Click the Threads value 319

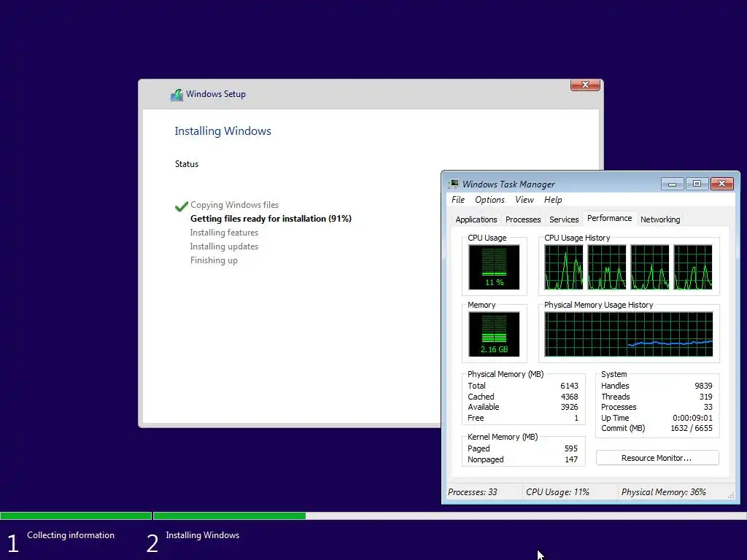pyautogui.click(x=705, y=397)
